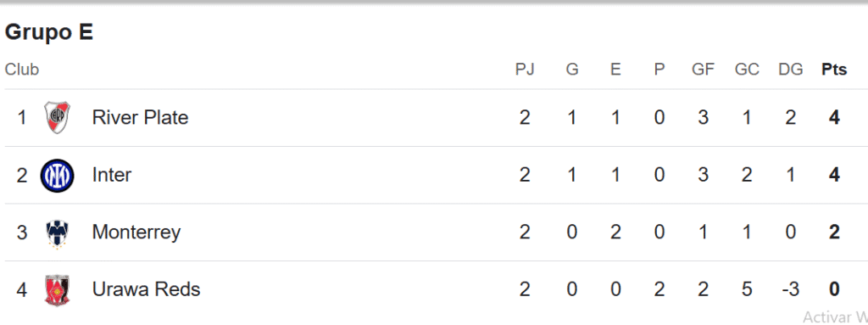Click the Club column header
This screenshot has height=325, width=868.
pos(22,70)
